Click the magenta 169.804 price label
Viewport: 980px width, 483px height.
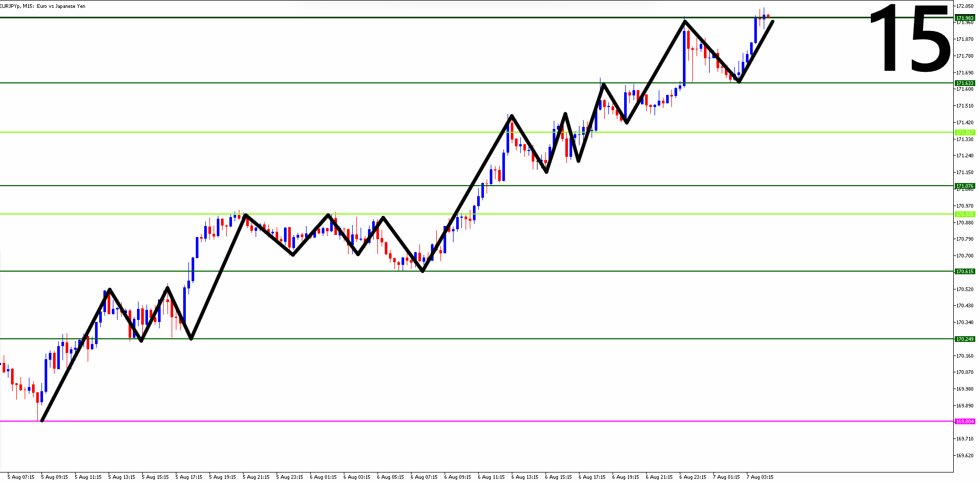pyautogui.click(x=965, y=422)
